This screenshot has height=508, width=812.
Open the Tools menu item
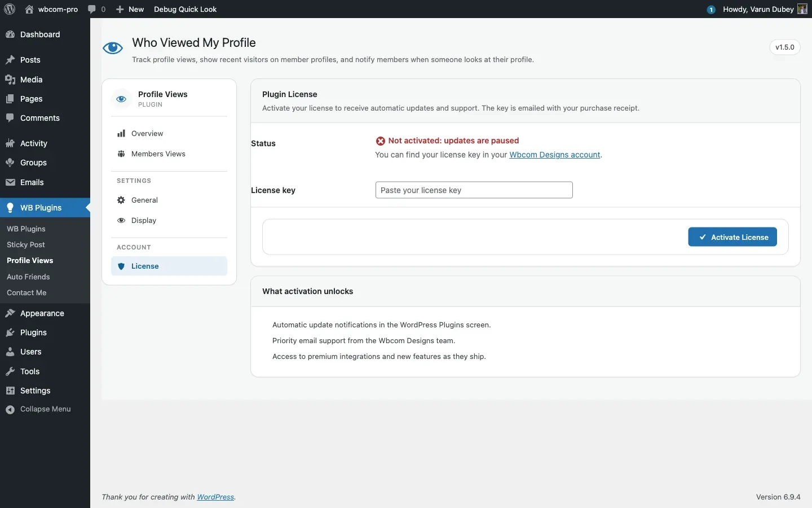click(45, 371)
